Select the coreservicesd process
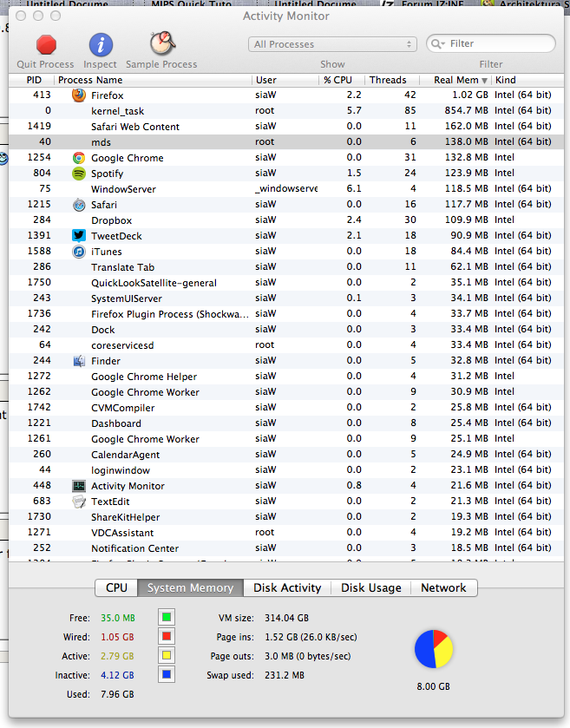Image resolution: width=570 pixels, height=728 pixels. coord(286,345)
